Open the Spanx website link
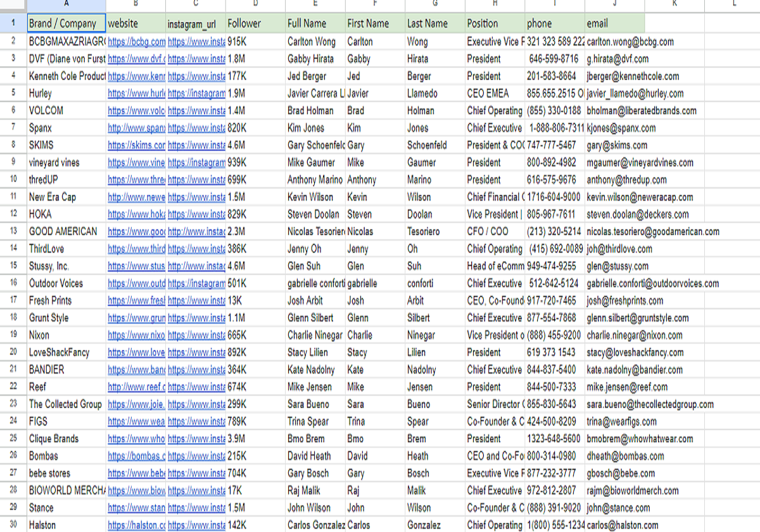Screen dimensions: 760x532 [137, 128]
